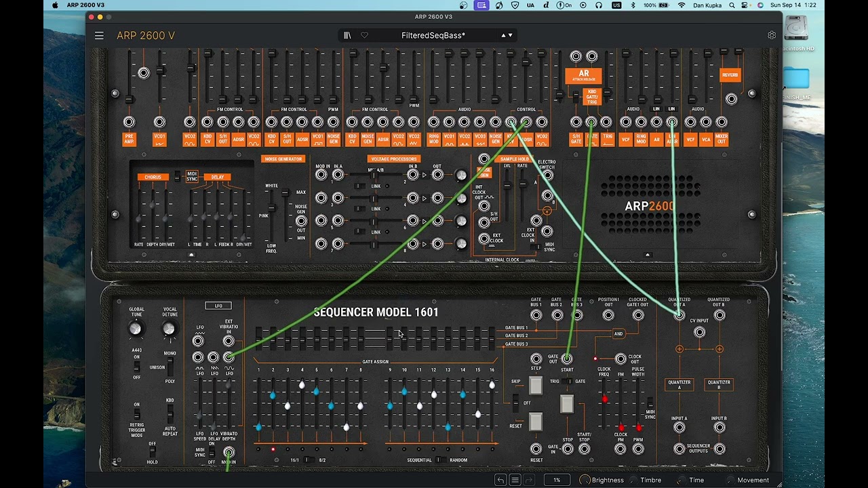Select next preset with down arrow

(511, 35)
